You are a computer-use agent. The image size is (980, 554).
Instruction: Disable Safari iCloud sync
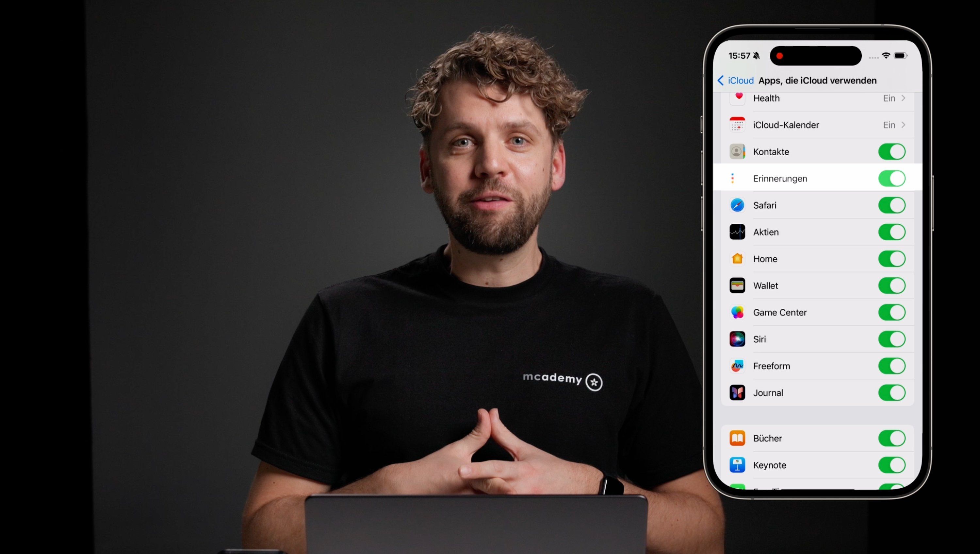891,205
